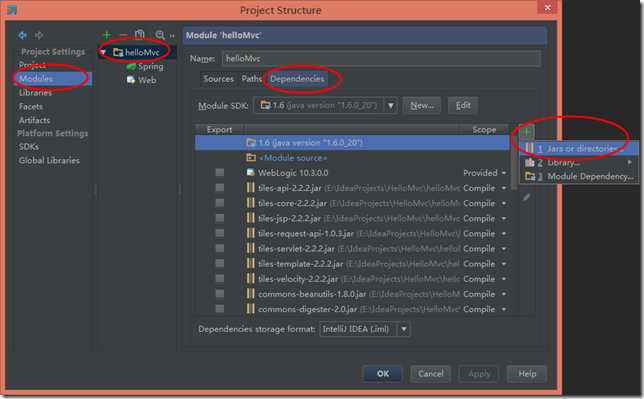Image resolution: width=644 pixels, height=399 pixels.
Task: Toggle export checkbox for tiles-jsp-2.2.2.jar
Action: (x=220, y=218)
